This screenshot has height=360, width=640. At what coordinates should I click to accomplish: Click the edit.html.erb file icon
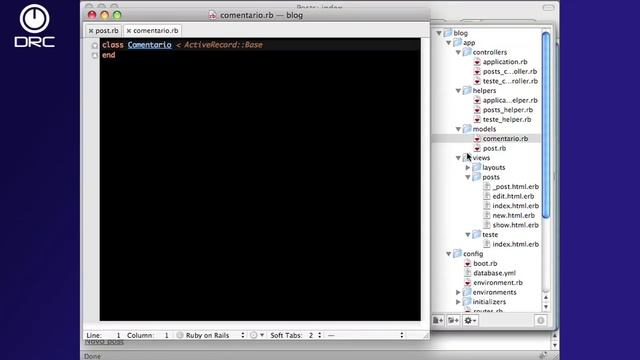tap(487, 196)
